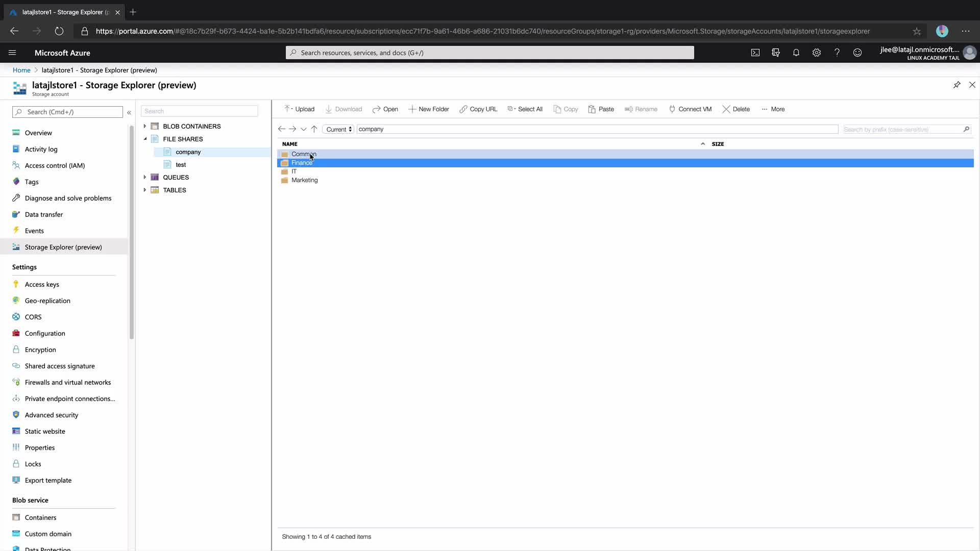980x551 pixels.
Task: Open Overview in the left menu
Action: pos(38,133)
